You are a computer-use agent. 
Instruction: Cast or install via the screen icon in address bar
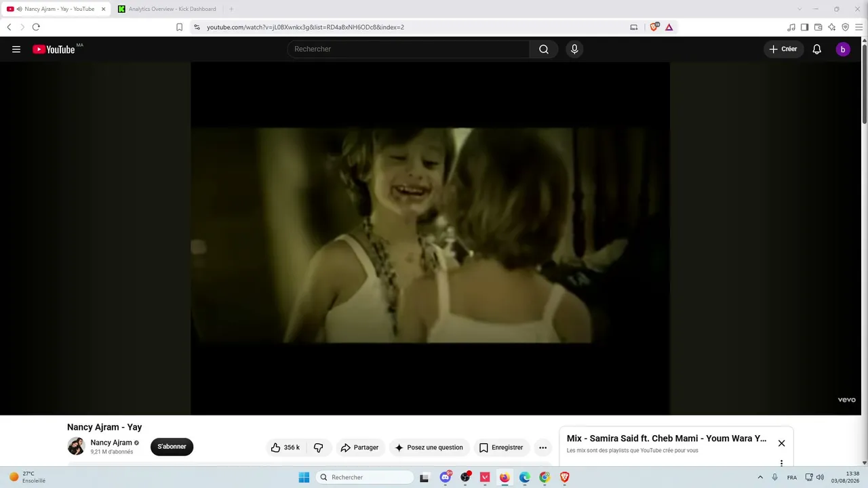pyautogui.click(x=634, y=27)
